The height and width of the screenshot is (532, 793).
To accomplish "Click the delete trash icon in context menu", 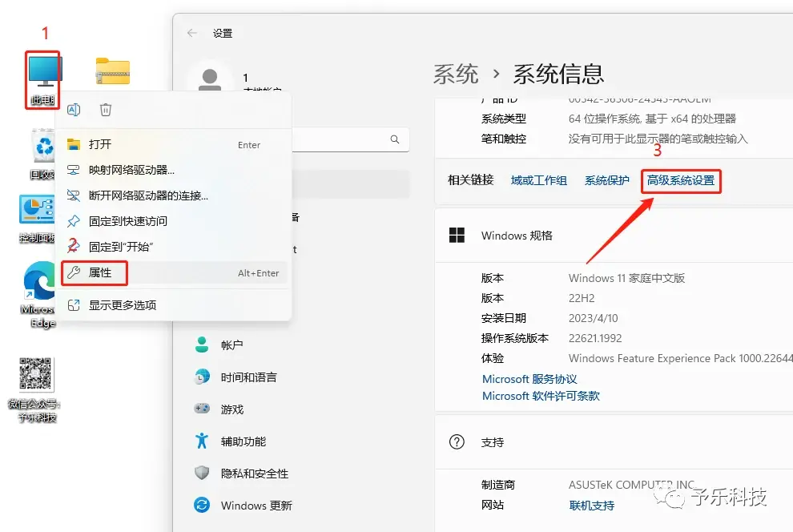I will pos(105,110).
